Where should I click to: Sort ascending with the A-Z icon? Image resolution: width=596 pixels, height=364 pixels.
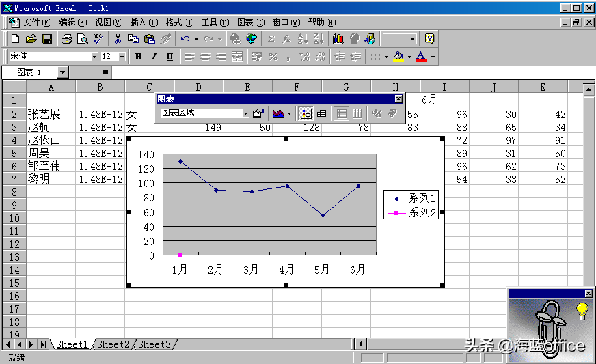[x=303, y=39]
